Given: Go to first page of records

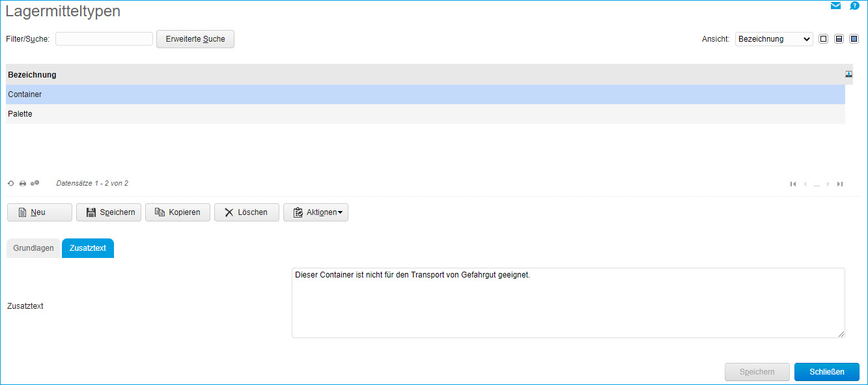Looking at the screenshot, I should point(793,184).
